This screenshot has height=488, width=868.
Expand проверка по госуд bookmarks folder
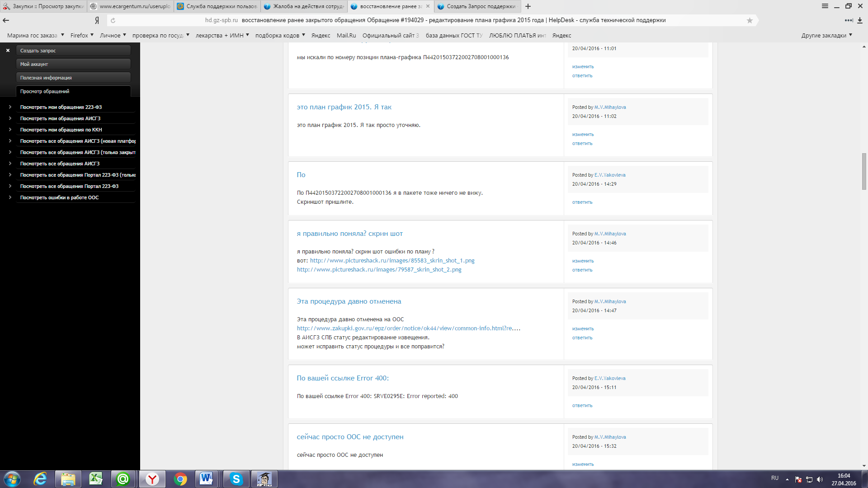coord(161,35)
